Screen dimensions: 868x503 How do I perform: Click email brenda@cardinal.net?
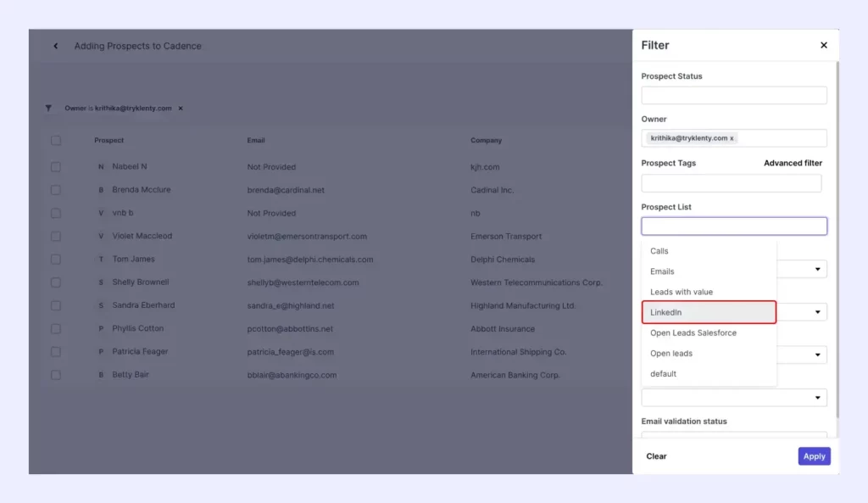click(286, 190)
